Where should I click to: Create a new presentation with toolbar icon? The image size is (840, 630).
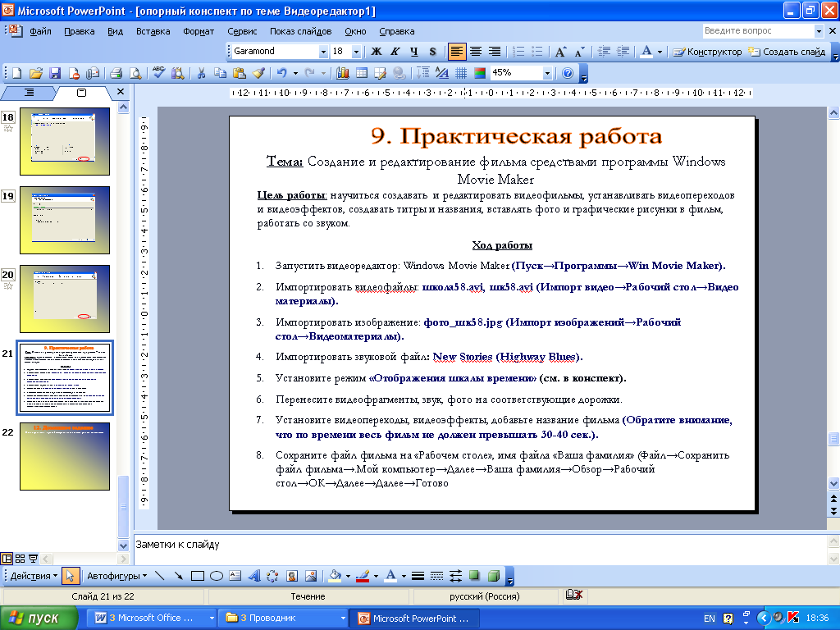click(16, 73)
